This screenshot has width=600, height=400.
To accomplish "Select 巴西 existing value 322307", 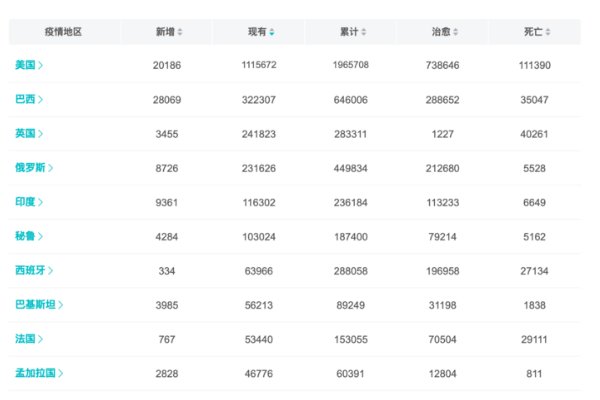I will tap(259, 100).
